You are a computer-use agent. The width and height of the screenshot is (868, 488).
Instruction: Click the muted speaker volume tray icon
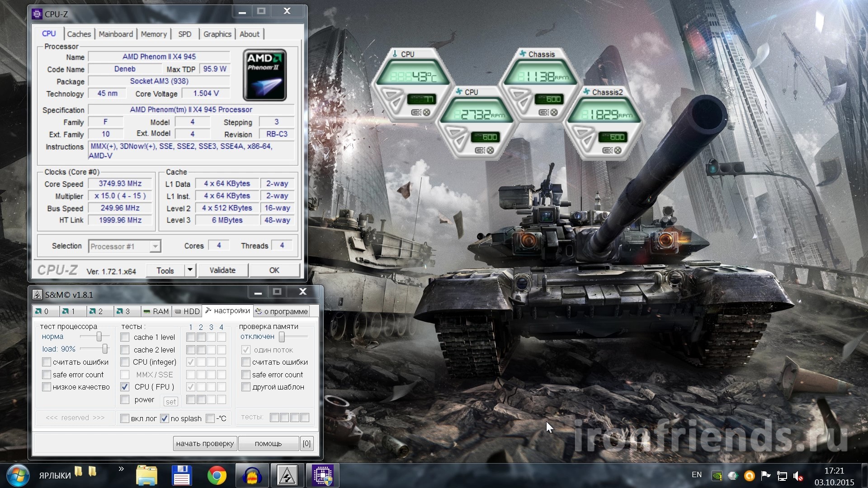pyautogui.click(x=798, y=476)
